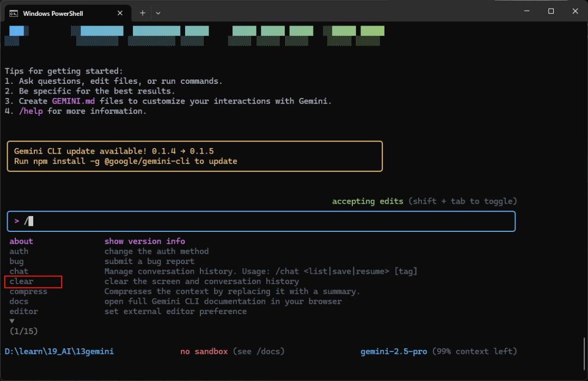The image size is (588, 381).
Task: Click the no sandbox status text
Action: click(204, 351)
